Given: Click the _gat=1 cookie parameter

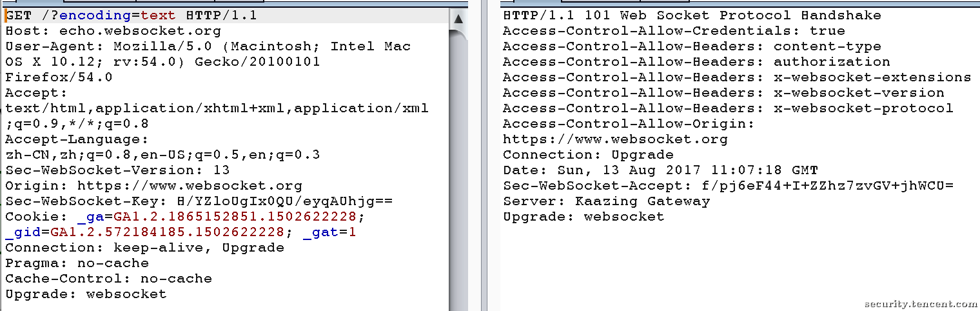Looking at the screenshot, I should click(329, 232).
